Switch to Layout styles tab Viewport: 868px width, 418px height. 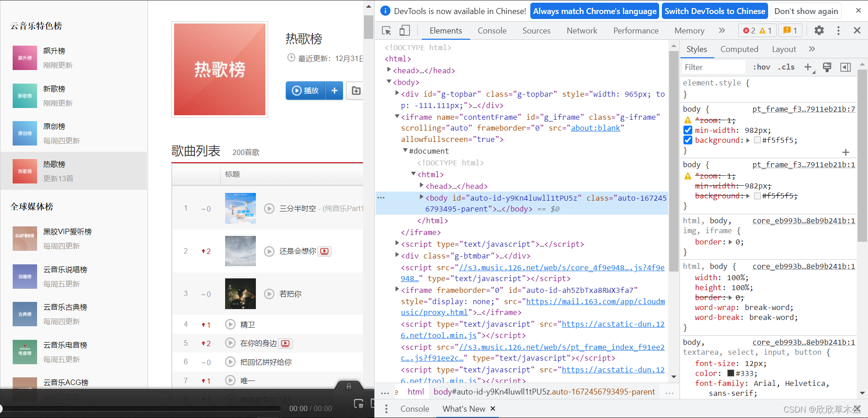pyautogui.click(x=784, y=49)
